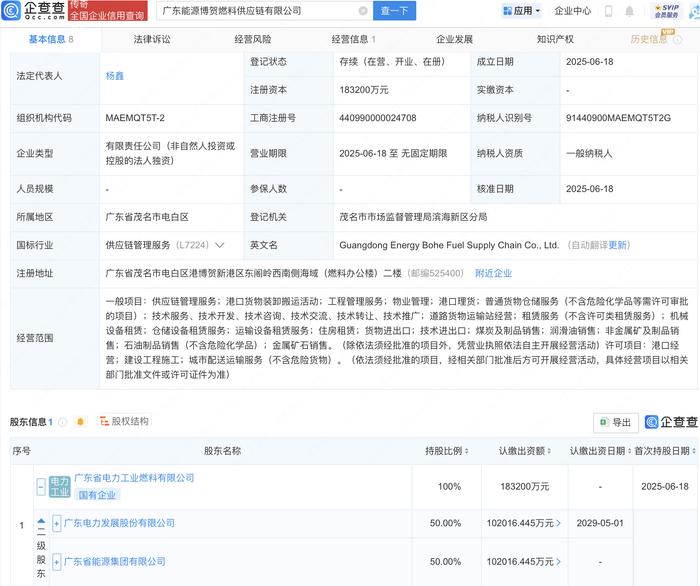Screen dimensions: 700x586
Task: Click the 导出 export button
Action: pyautogui.click(x=616, y=422)
